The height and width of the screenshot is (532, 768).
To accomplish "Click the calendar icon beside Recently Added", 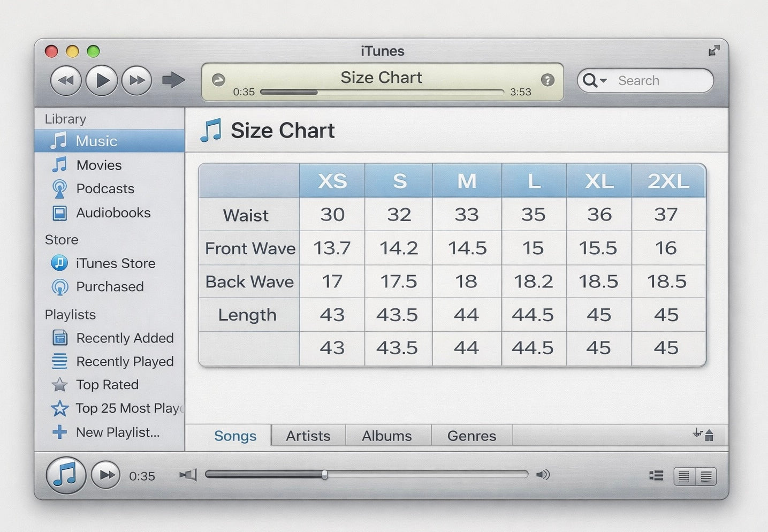I will point(59,338).
